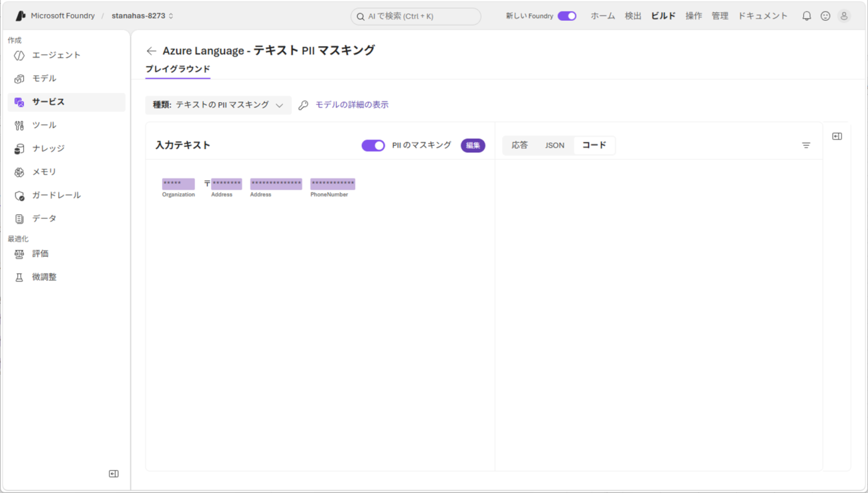Screen dimensions: 868x493
Task: Go back with the arrow icon
Action: coord(152,51)
